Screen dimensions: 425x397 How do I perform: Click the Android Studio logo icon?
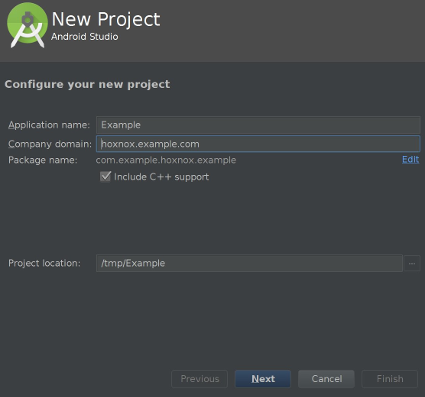pyautogui.click(x=27, y=25)
